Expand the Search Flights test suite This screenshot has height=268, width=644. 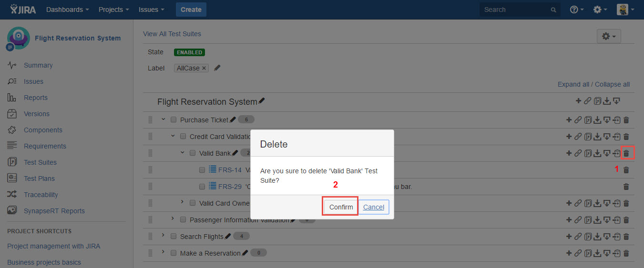163,235
